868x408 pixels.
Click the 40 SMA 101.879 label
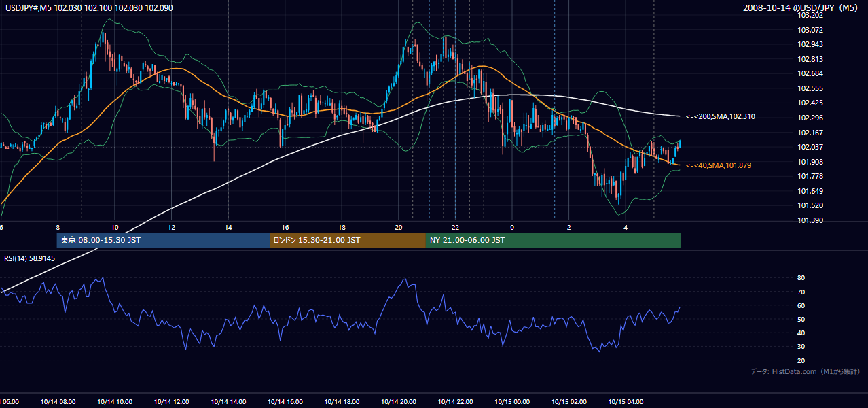718,165
